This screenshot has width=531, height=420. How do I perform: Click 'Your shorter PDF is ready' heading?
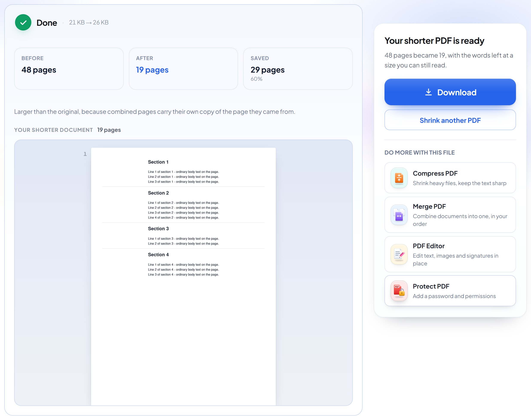[434, 41]
